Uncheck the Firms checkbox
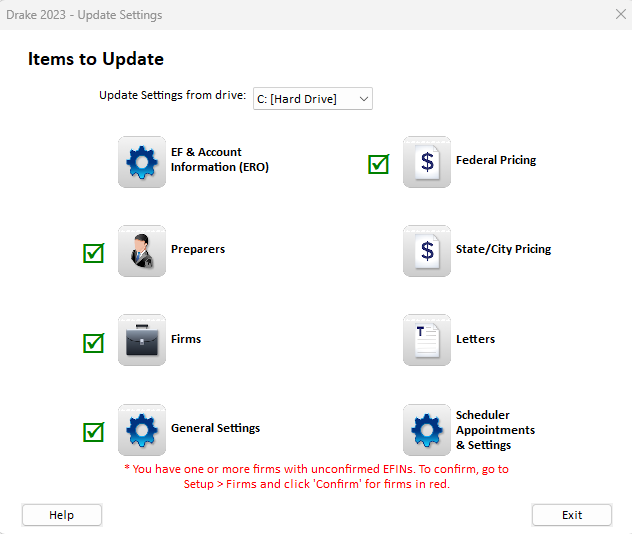This screenshot has width=632, height=534. pos(94,343)
